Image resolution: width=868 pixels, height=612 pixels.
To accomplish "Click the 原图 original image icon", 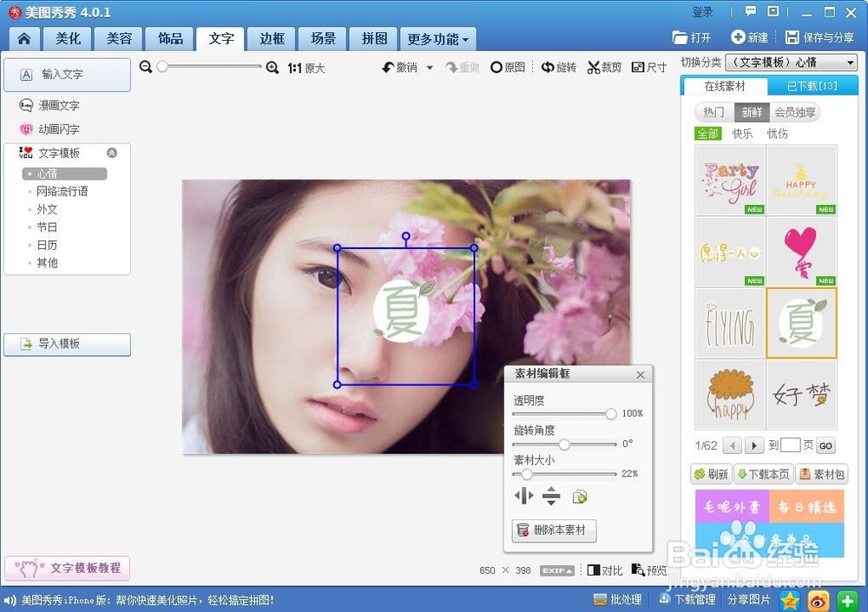I will (496, 68).
